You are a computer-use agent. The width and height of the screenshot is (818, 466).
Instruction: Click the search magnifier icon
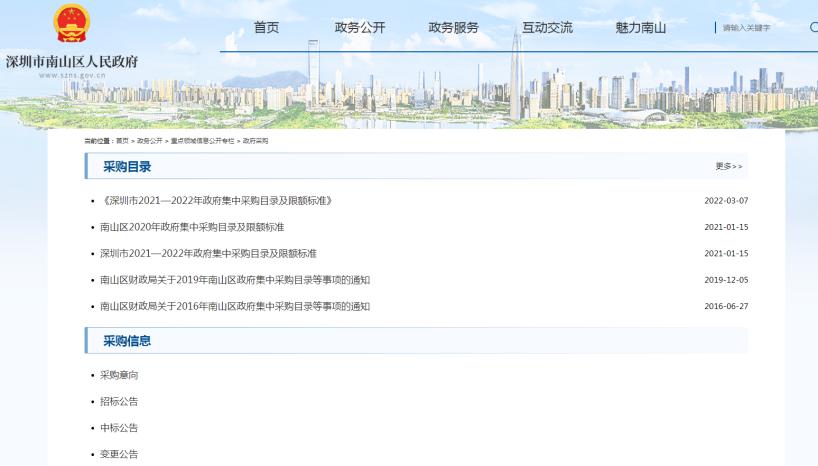tap(814, 27)
